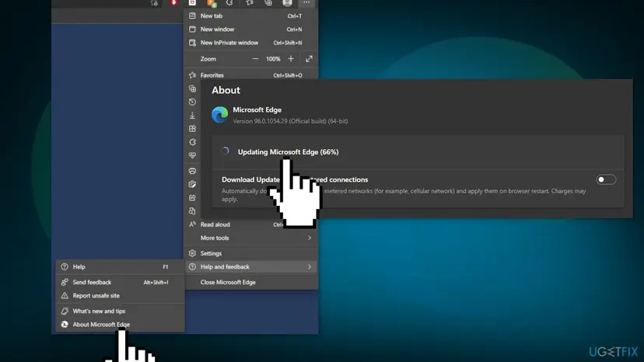Click the update progress spinner

click(x=225, y=151)
